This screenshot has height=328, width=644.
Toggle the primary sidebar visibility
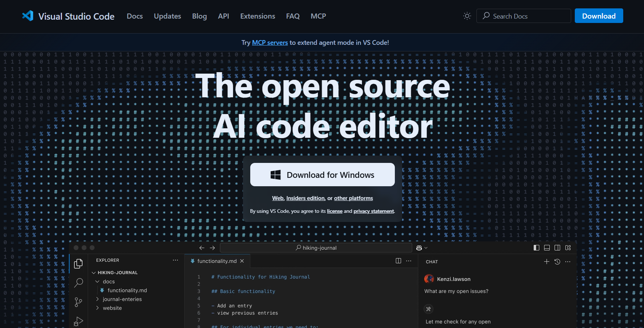pos(536,247)
